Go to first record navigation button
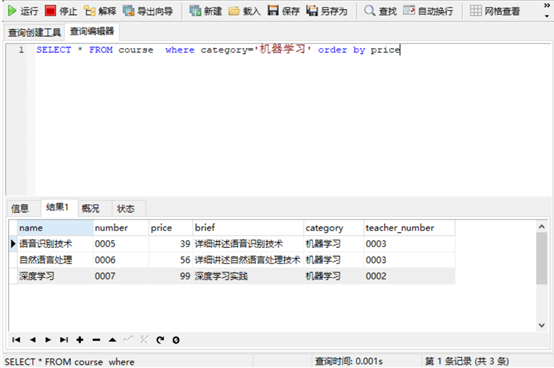 click(x=16, y=340)
